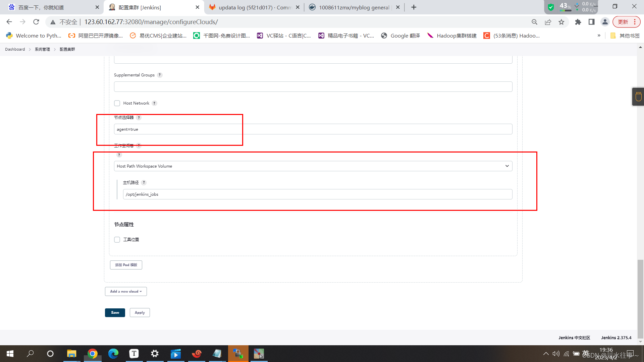Click the Save button
The image size is (644, 362).
[115, 313]
